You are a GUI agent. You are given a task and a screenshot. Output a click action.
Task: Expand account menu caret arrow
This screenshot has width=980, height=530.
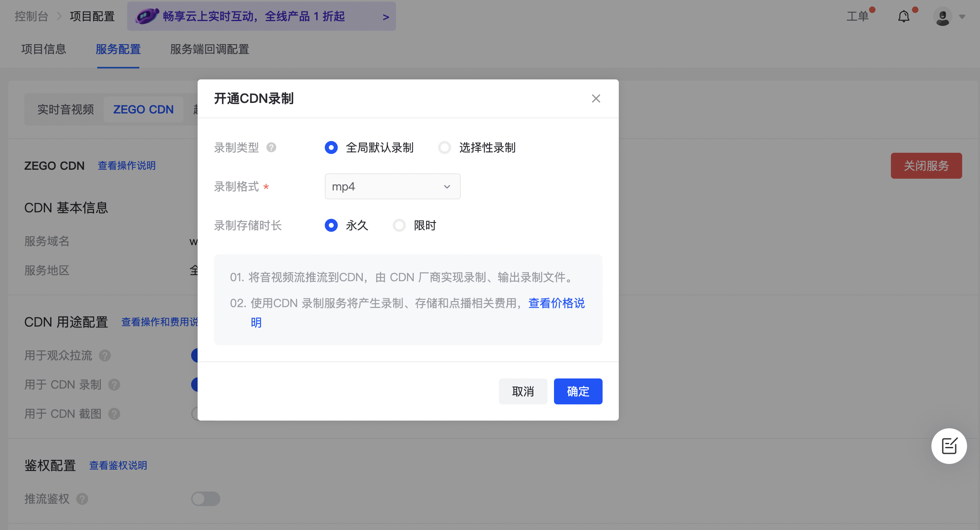click(962, 17)
